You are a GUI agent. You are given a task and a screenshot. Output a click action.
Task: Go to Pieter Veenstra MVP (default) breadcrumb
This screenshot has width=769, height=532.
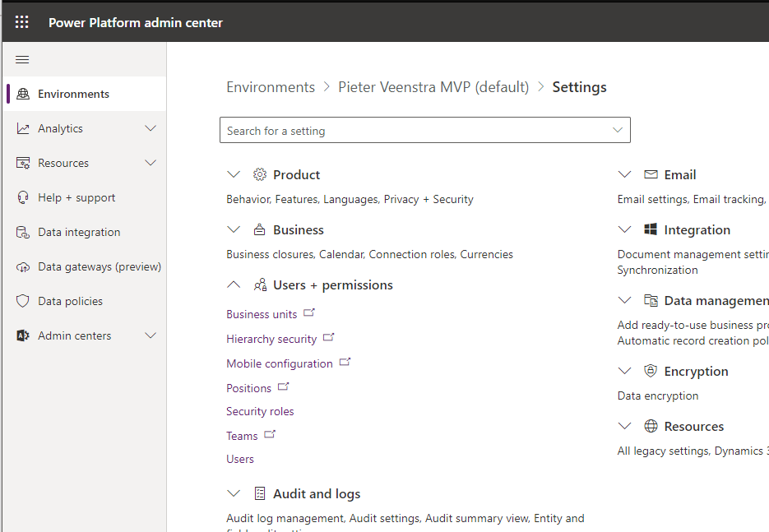[x=433, y=87]
